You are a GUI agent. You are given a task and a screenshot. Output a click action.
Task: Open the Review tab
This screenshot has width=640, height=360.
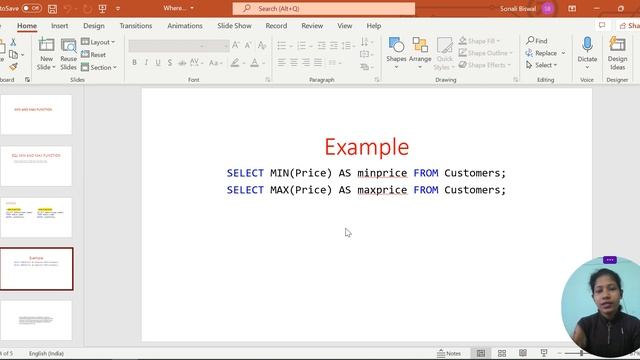312,26
